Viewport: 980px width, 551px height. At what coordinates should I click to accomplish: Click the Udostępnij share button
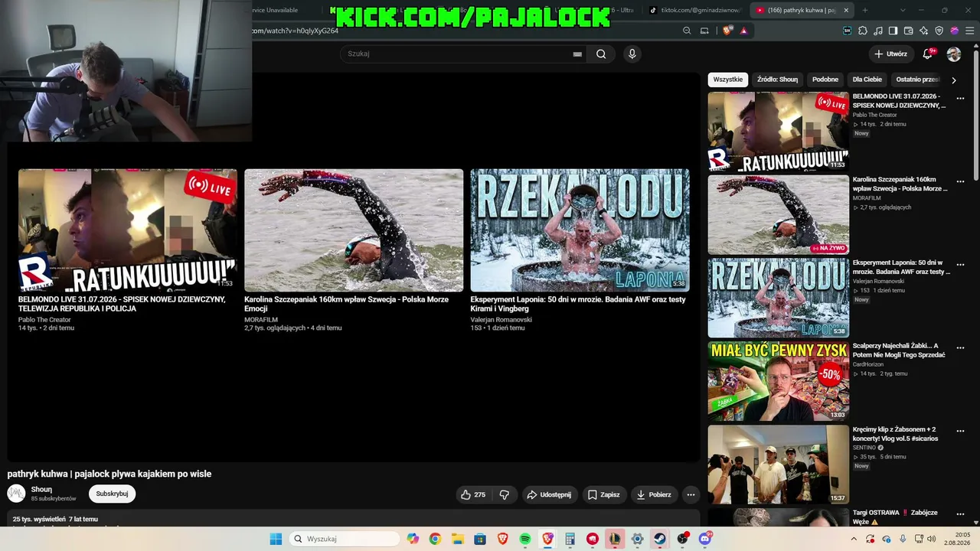point(549,494)
